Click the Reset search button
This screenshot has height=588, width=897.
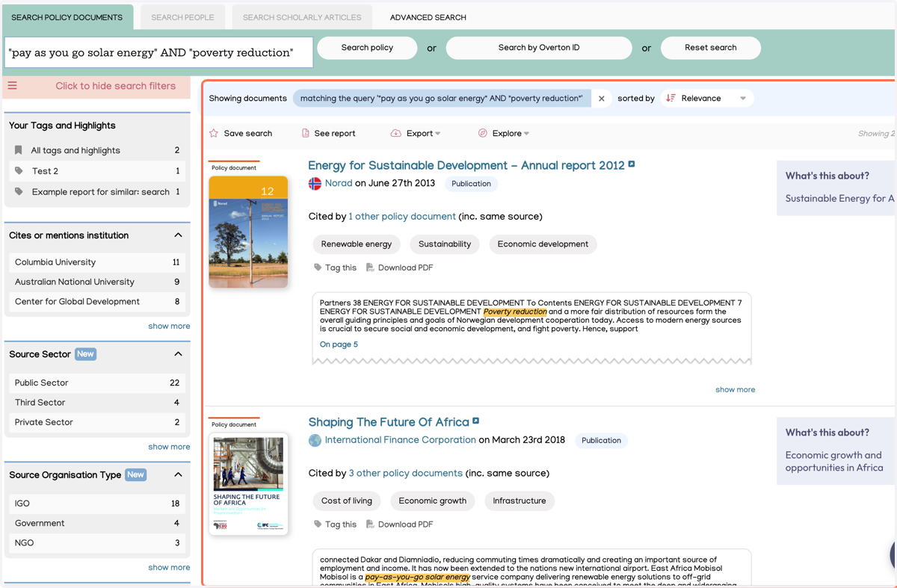(711, 48)
